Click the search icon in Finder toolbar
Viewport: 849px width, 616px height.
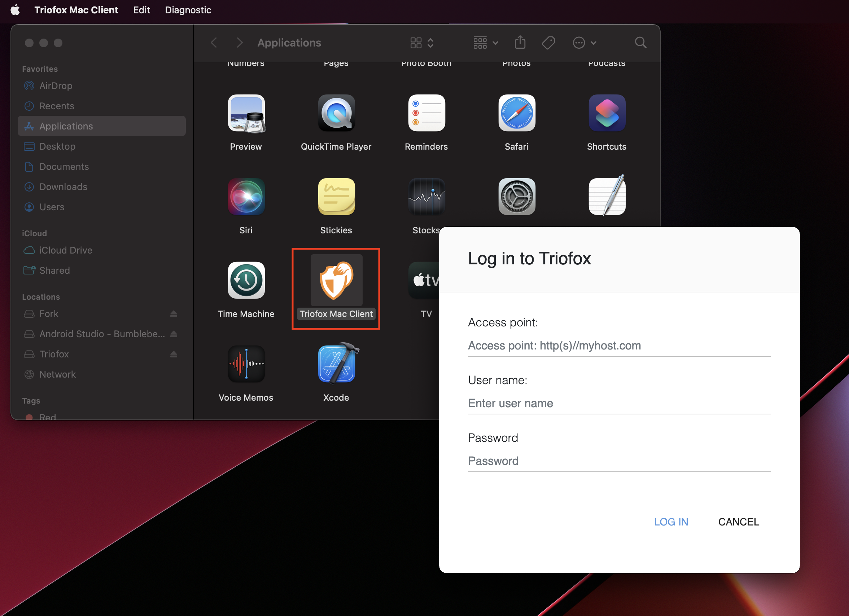pos(640,41)
